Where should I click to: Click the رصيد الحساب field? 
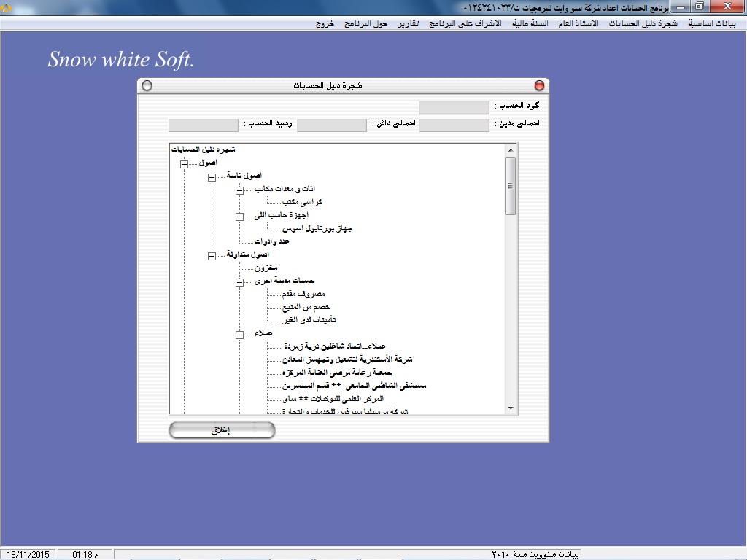tap(203, 125)
